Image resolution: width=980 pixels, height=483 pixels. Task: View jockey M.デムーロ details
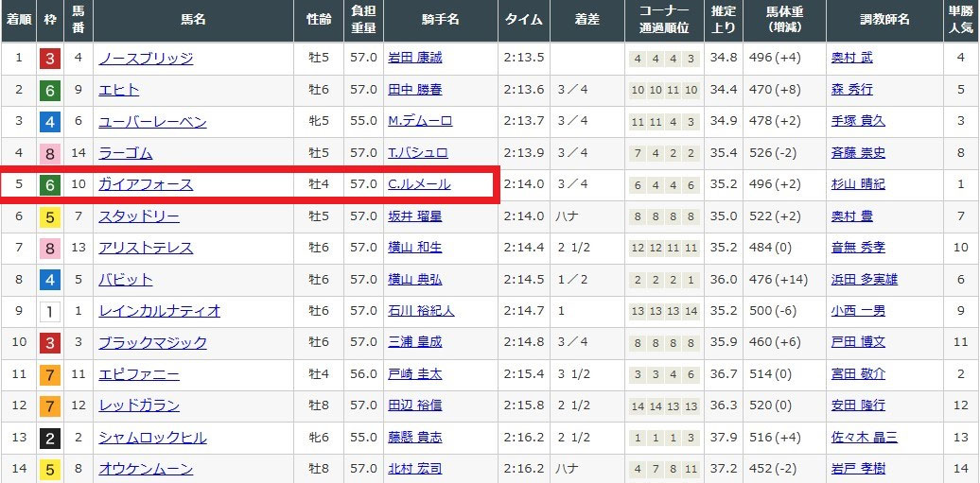(419, 122)
